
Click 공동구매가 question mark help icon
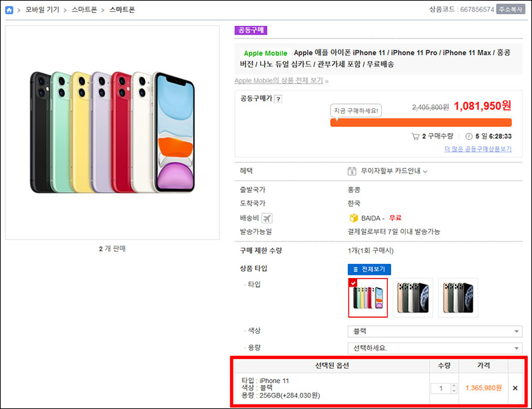278,99
